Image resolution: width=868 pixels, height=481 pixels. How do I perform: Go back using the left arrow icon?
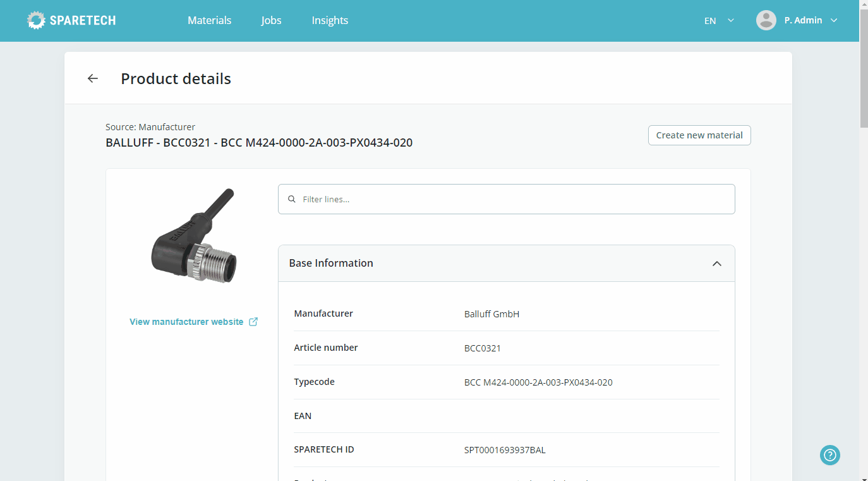pyautogui.click(x=93, y=78)
